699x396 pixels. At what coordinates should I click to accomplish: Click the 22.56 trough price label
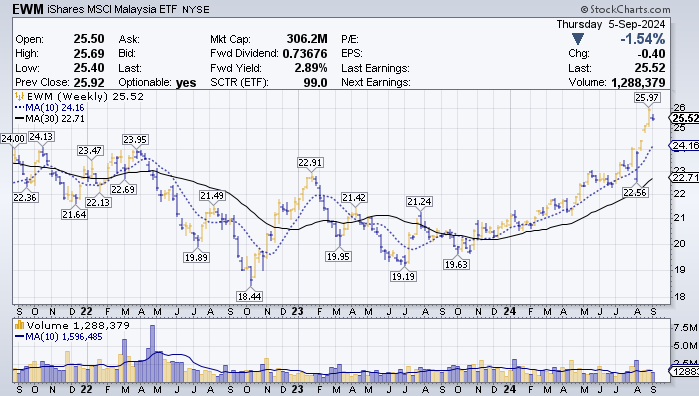[x=635, y=193]
